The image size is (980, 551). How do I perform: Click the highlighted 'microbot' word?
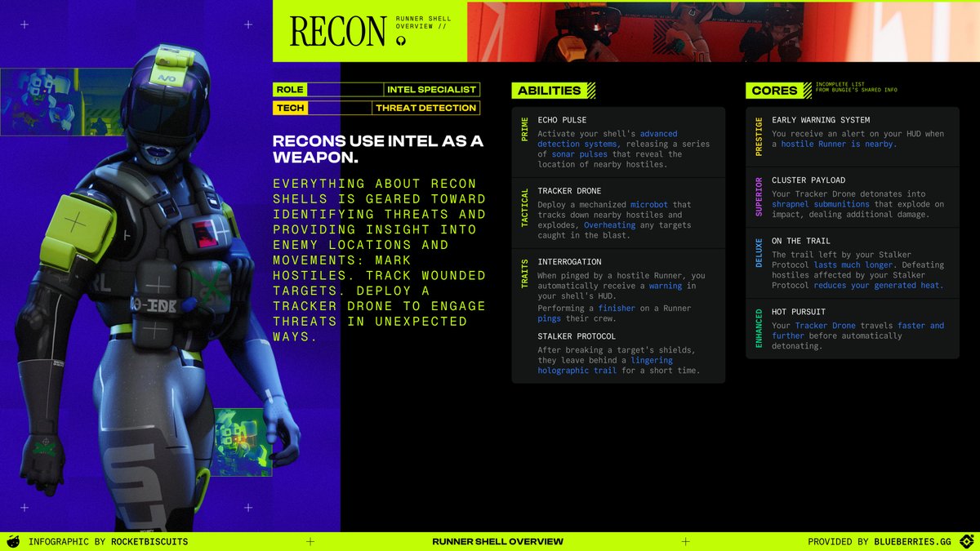650,205
